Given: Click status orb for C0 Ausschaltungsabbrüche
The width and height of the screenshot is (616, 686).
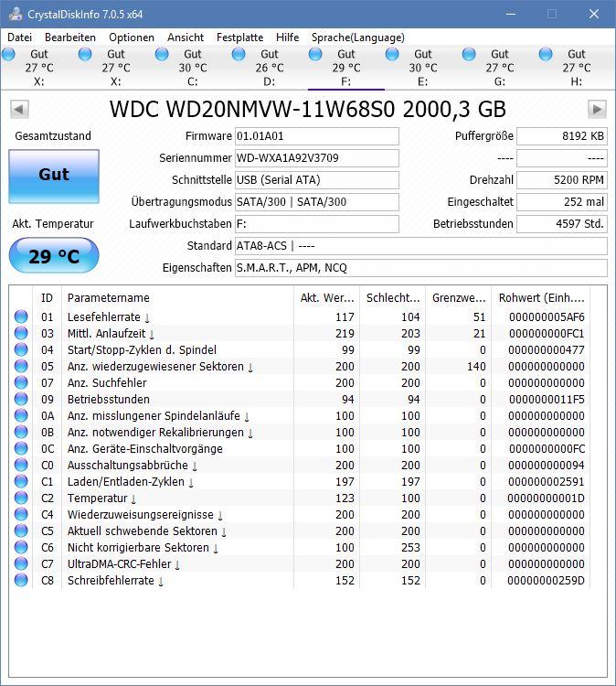Looking at the screenshot, I should (x=21, y=465).
